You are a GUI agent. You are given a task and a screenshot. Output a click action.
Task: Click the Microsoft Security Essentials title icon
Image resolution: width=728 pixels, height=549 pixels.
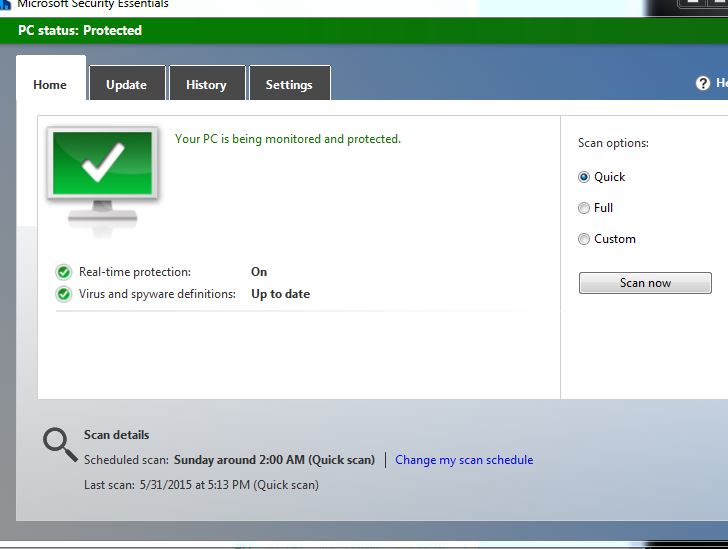(5, 5)
